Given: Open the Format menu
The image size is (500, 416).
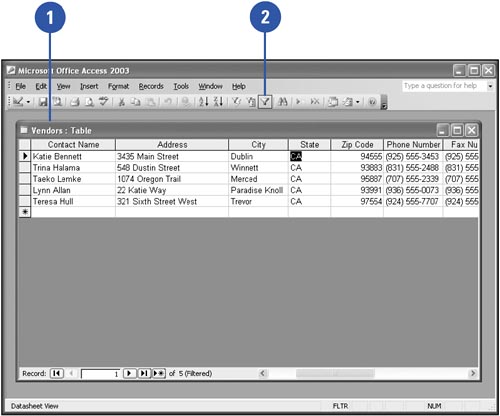Looking at the screenshot, I should [x=118, y=86].
